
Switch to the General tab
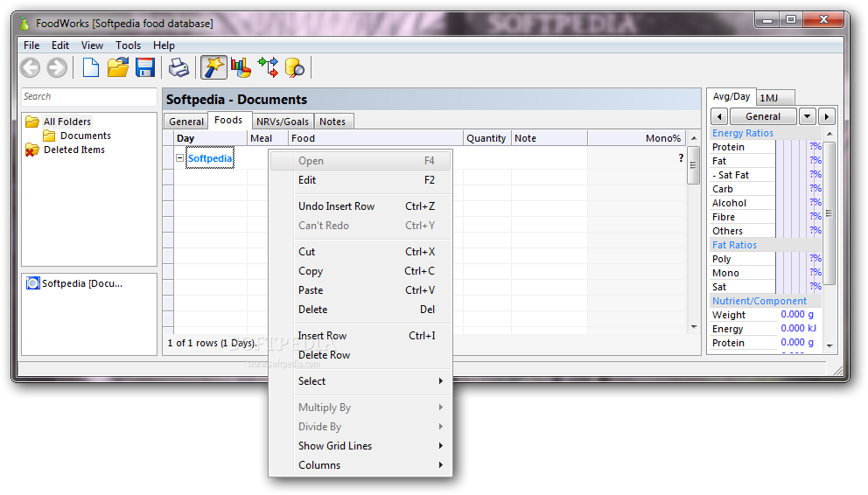pos(186,122)
